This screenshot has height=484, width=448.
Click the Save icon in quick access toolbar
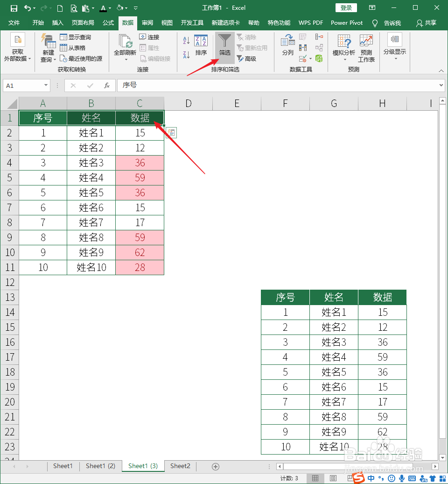tap(14, 8)
